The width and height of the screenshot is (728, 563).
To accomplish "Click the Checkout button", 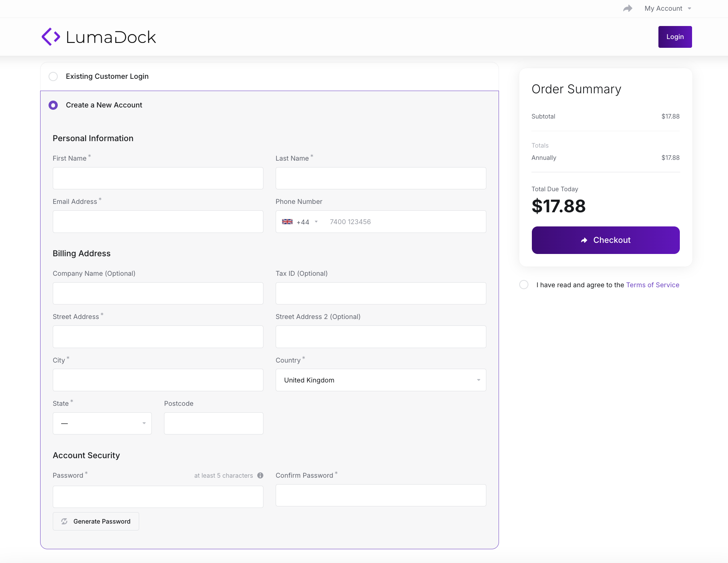I will (606, 240).
